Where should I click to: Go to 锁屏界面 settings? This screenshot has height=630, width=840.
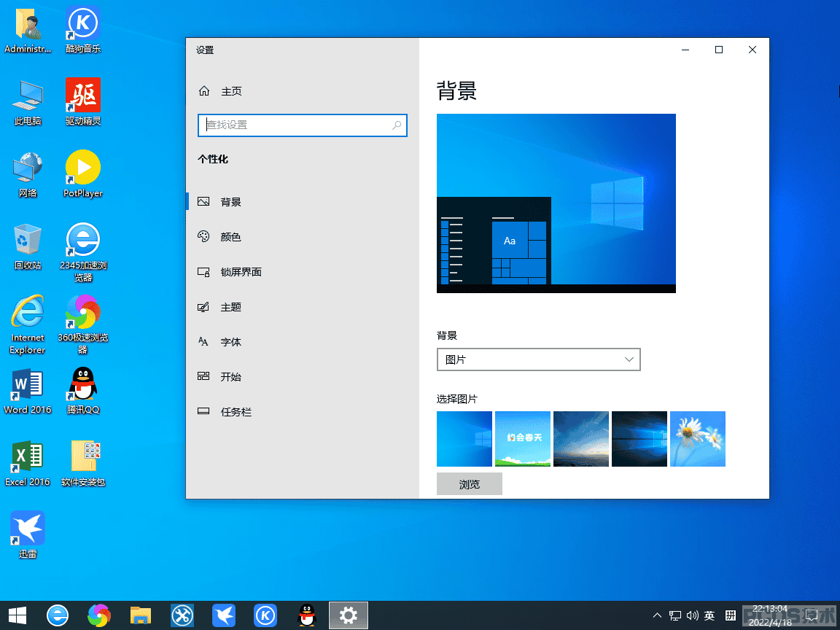(x=302, y=271)
